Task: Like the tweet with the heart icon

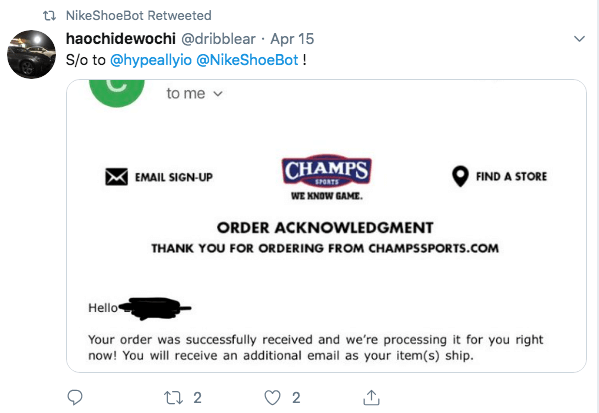Action: [272, 398]
